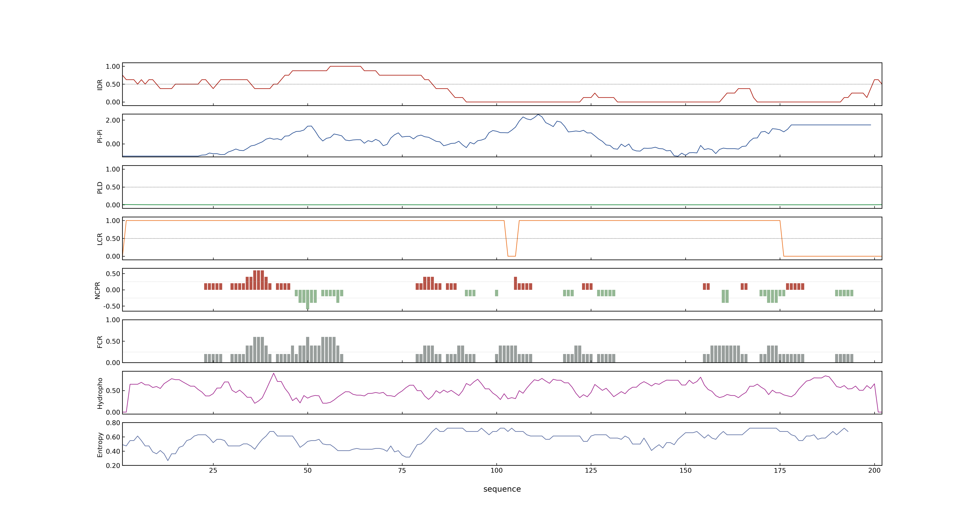Click x-axis tick label 200
Image resolution: width=980 pixels, height=523 pixels.
click(x=874, y=470)
